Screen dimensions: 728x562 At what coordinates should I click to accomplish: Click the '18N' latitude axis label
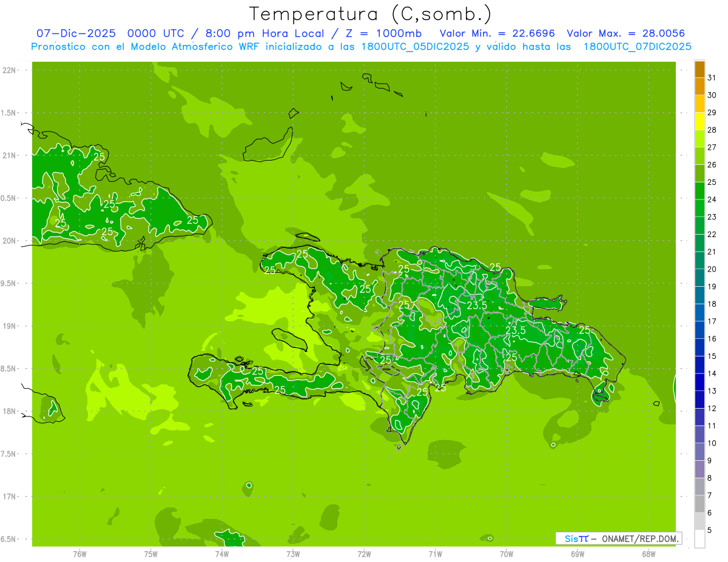pyautogui.click(x=10, y=411)
